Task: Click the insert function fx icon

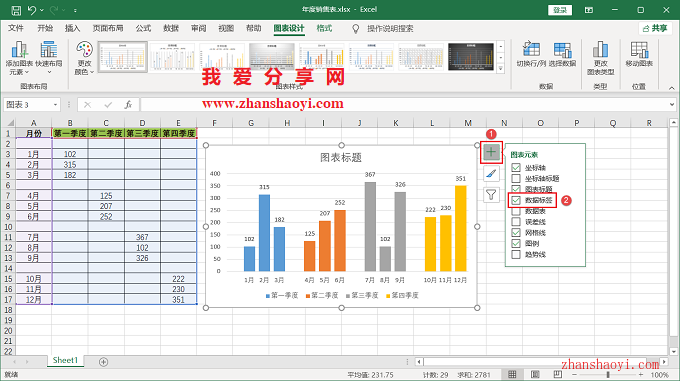Action: (128, 104)
